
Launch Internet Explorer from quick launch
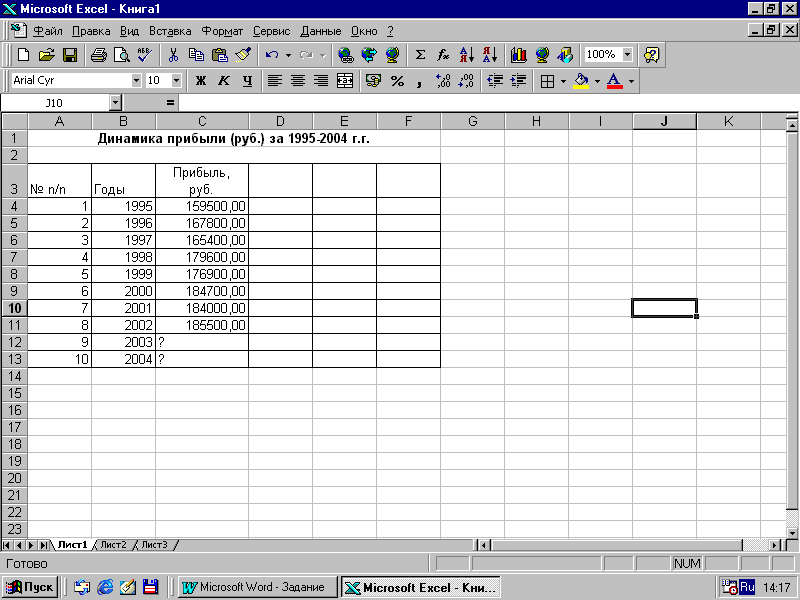105,587
